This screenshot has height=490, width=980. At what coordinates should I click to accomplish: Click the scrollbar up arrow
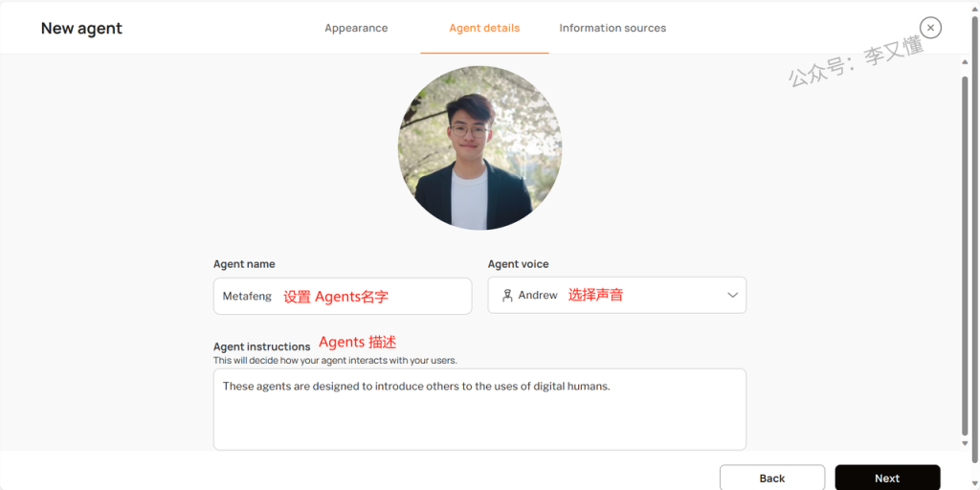965,63
